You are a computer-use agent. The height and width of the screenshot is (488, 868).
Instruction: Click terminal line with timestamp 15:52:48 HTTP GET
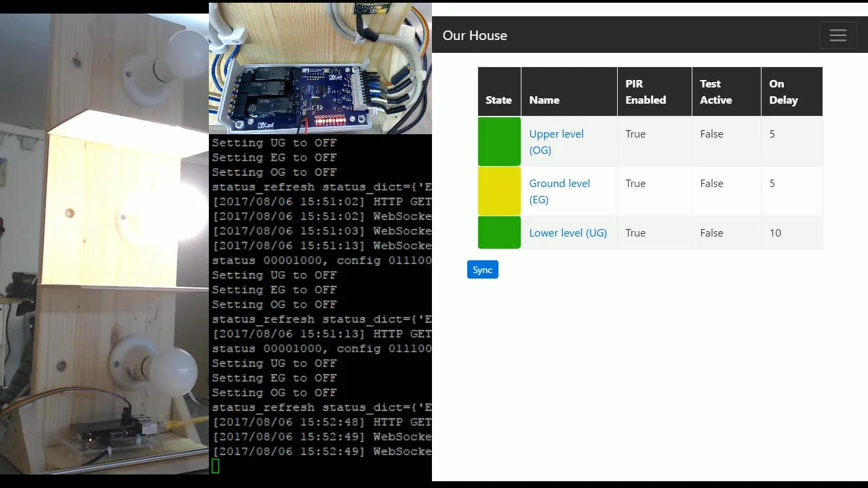coord(321,422)
